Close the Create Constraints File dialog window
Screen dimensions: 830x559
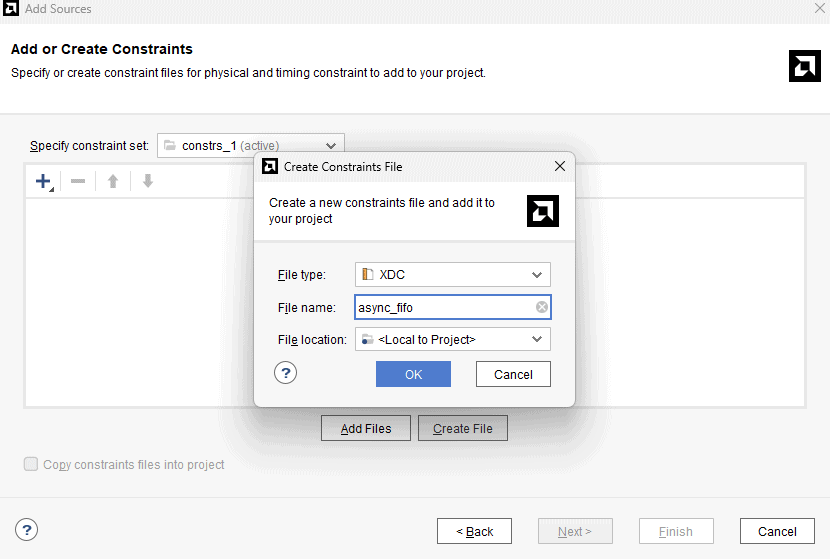[x=560, y=166]
